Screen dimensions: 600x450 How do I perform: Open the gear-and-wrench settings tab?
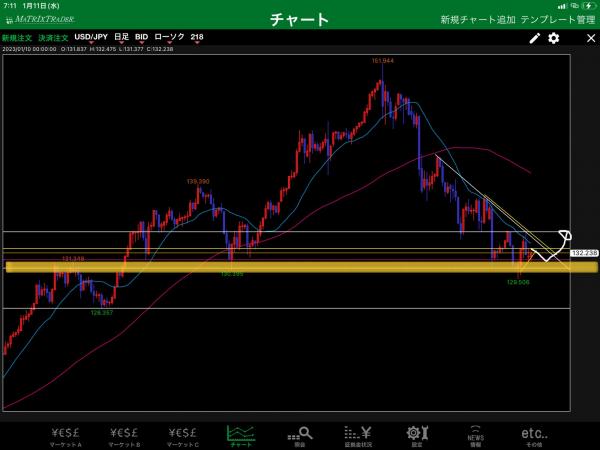point(417,436)
